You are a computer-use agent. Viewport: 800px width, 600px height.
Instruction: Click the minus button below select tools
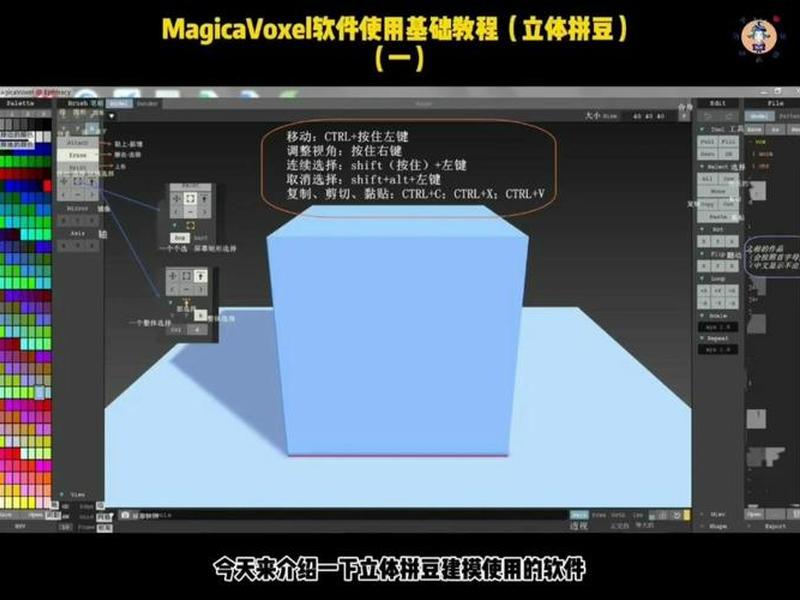78,194
